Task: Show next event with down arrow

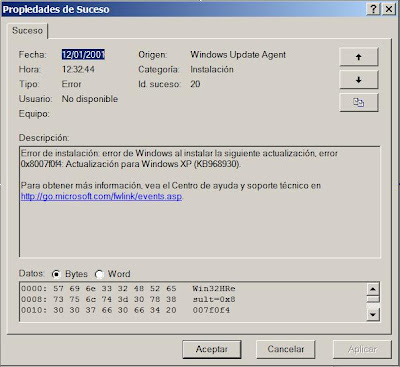Action: point(359,80)
